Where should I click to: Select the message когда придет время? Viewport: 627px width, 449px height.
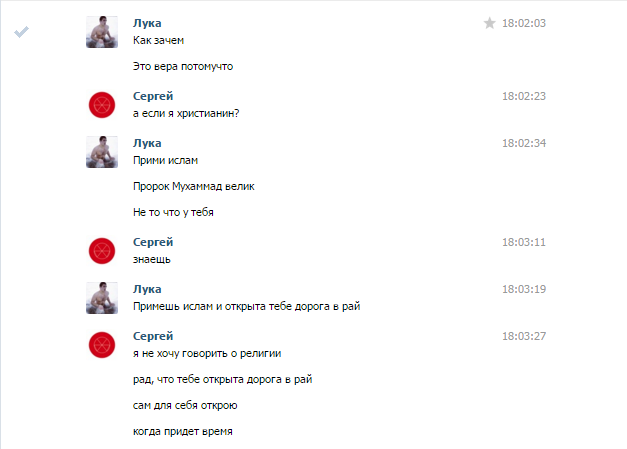(182, 431)
